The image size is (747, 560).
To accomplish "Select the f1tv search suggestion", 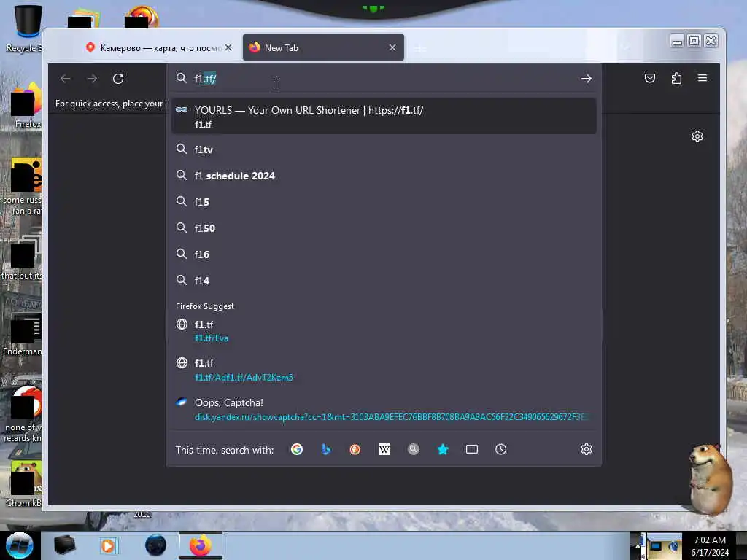I will point(384,149).
